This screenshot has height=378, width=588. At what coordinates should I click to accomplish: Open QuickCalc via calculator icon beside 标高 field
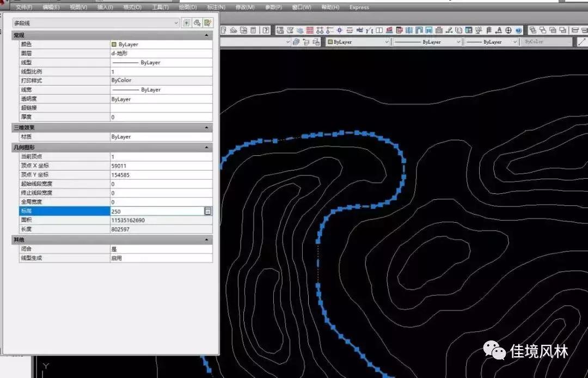point(209,211)
